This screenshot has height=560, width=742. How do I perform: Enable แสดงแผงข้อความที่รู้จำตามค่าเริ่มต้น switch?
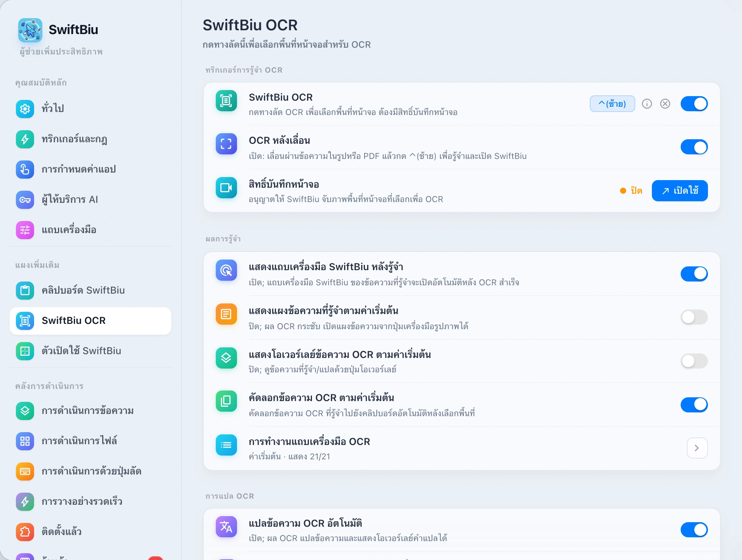point(694,317)
